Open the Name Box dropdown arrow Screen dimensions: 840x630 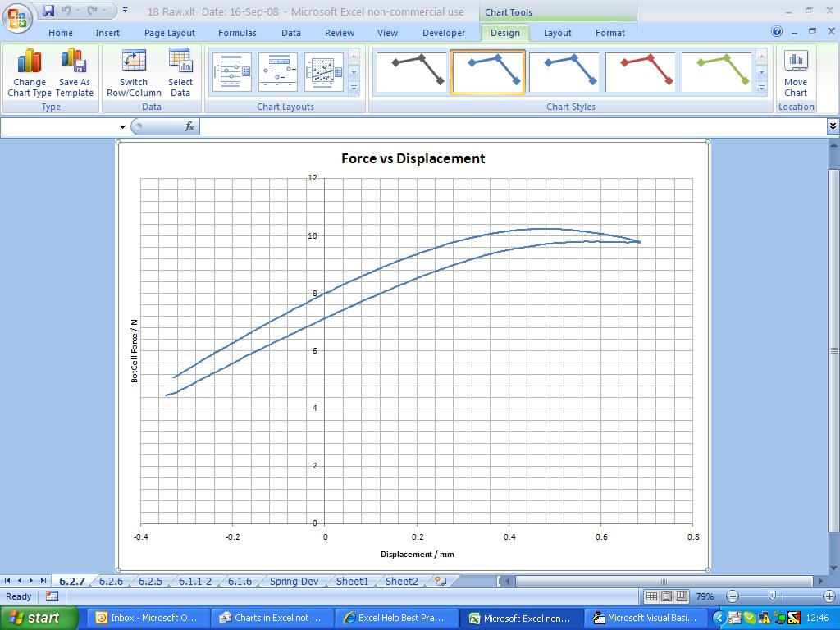(123, 126)
